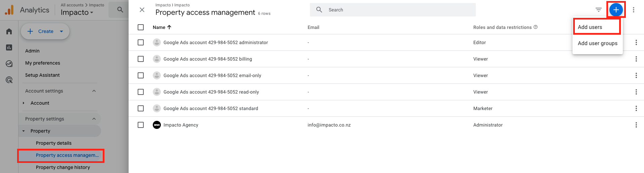This screenshot has width=644, height=173.
Task: Collapse the Property settings section
Action: tap(94, 119)
